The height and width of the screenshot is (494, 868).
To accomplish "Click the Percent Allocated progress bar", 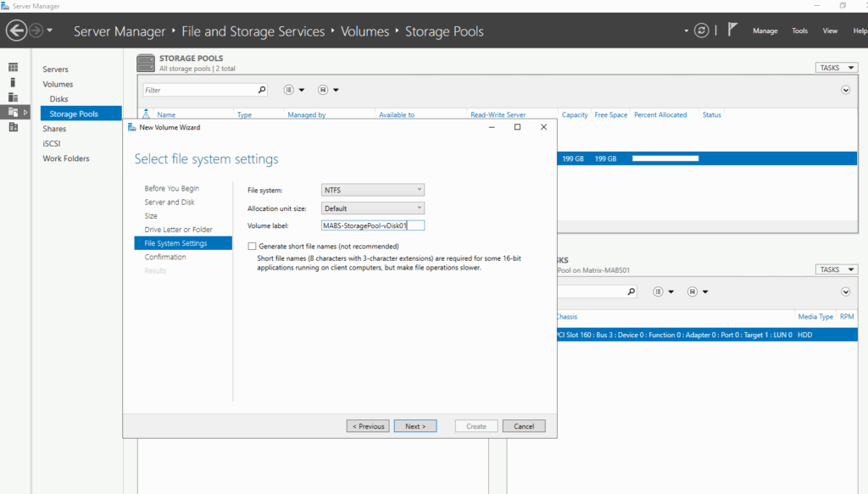I will pos(665,158).
